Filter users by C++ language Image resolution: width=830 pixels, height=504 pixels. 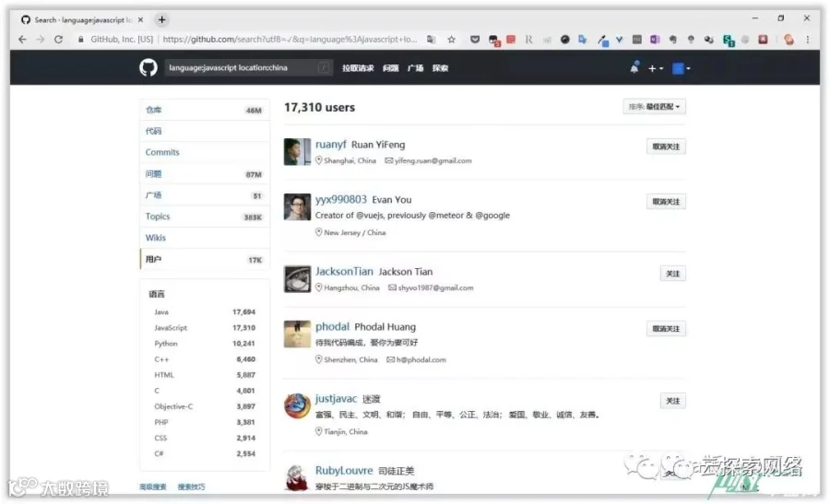pos(205,359)
